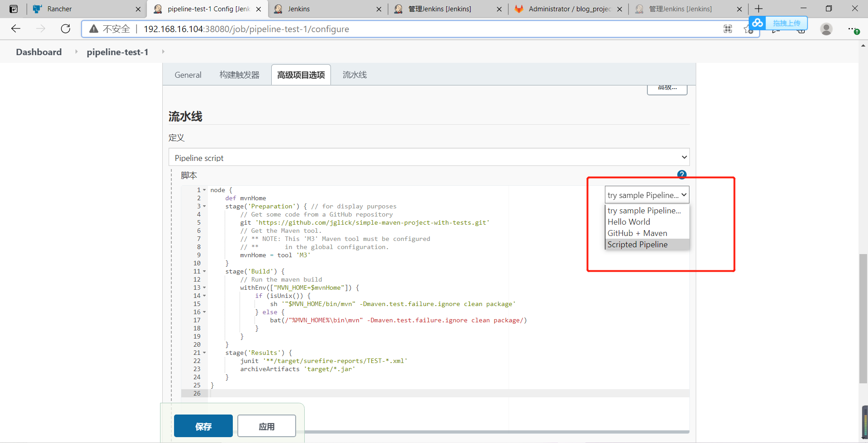Screen dimensions: 868x443
Task: Open the browser settings and more menu
Action: coord(853,29)
